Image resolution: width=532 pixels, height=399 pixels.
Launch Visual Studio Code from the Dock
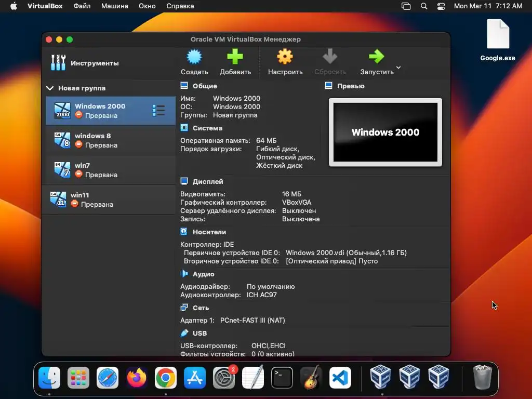[340, 377]
